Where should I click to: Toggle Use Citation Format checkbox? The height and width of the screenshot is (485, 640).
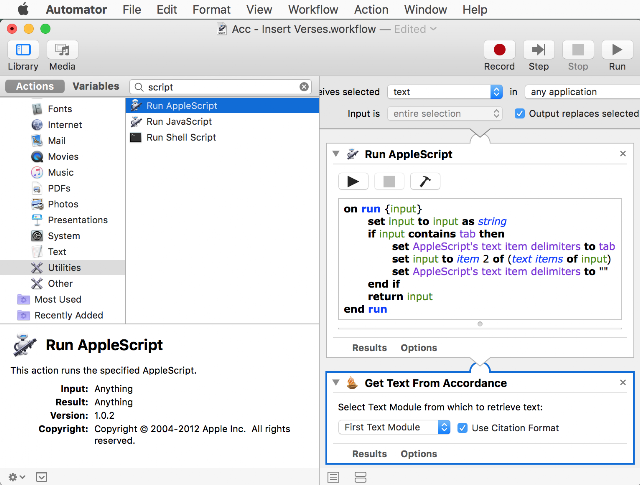pos(462,428)
